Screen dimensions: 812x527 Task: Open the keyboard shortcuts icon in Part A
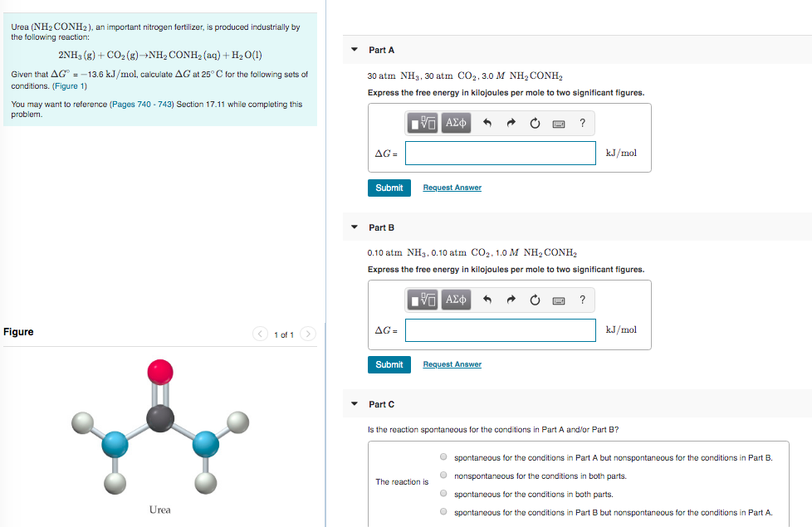click(x=558, y=123)
